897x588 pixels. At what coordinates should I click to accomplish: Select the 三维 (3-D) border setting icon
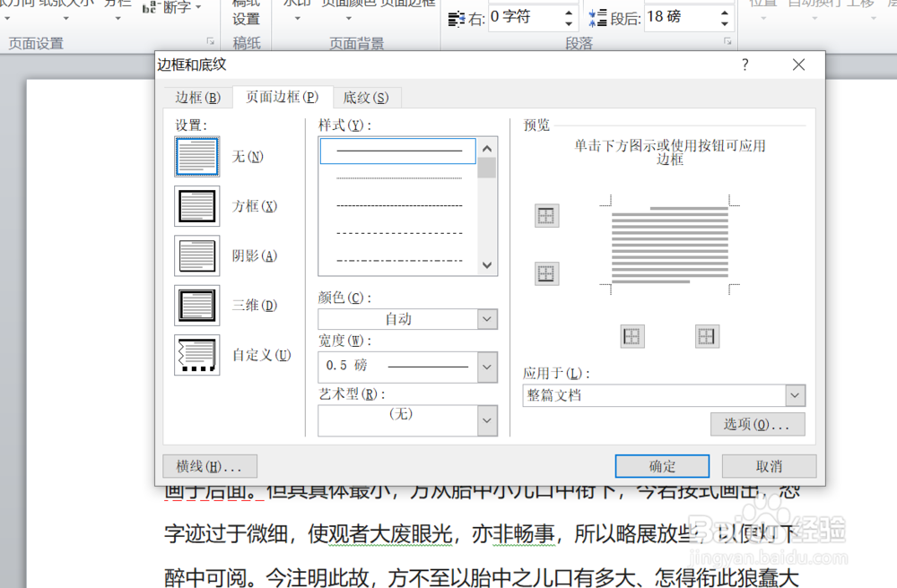196,305
